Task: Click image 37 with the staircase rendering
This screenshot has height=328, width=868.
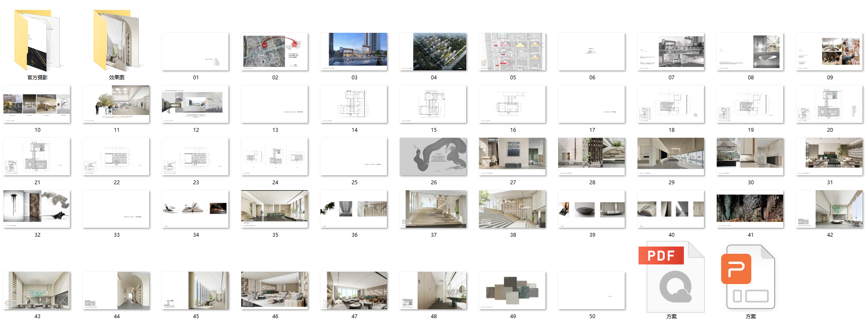Action: coord(433,209)
